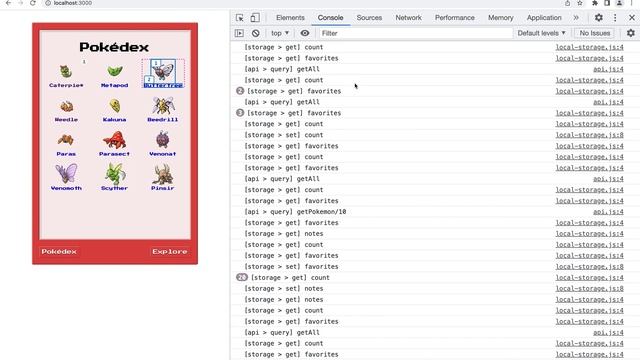Open the Scyther Pokémon entry
The width and height of the screenshot is (640, 360).
pos(114,177)
